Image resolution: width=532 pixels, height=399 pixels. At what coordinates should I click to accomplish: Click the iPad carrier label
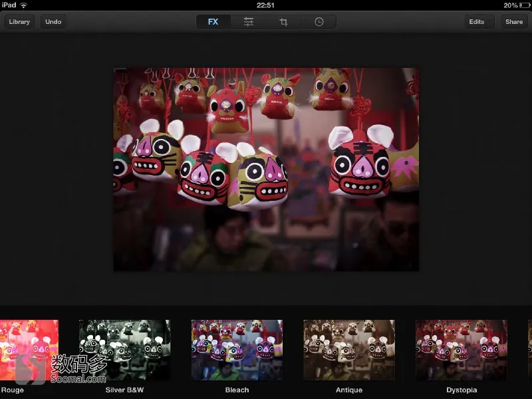[9, 5]
